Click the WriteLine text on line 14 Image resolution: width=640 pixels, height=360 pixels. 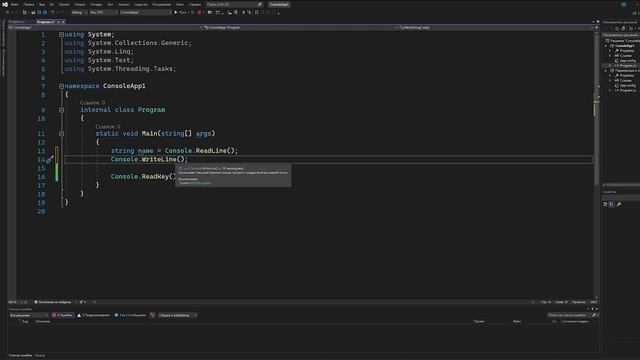pyautogui.click(x=159, y=159)
